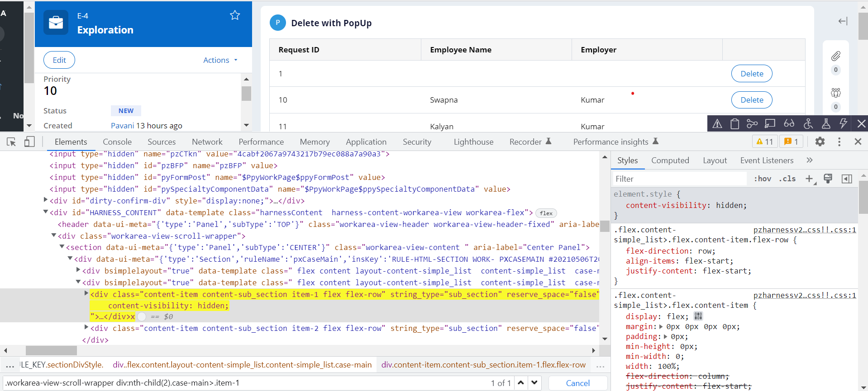Delete the row with Request ID 1
868x391 pixels.
[752, 74]
